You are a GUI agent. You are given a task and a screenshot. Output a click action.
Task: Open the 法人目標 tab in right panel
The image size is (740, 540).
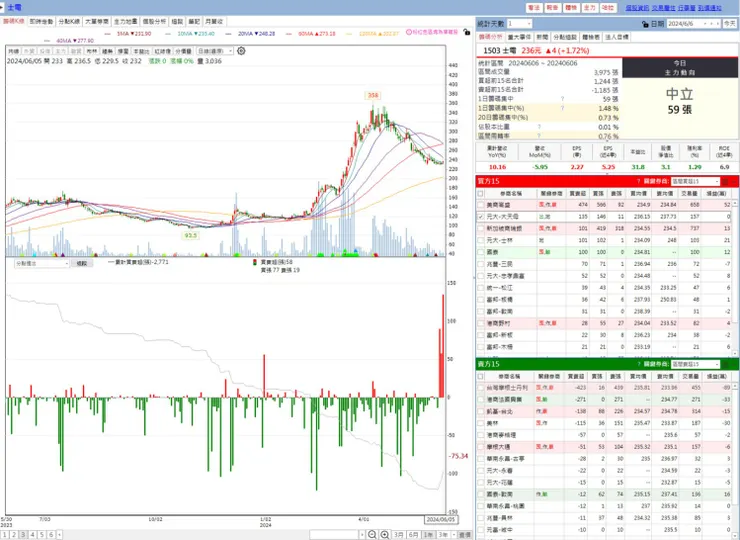click(617, 37)
